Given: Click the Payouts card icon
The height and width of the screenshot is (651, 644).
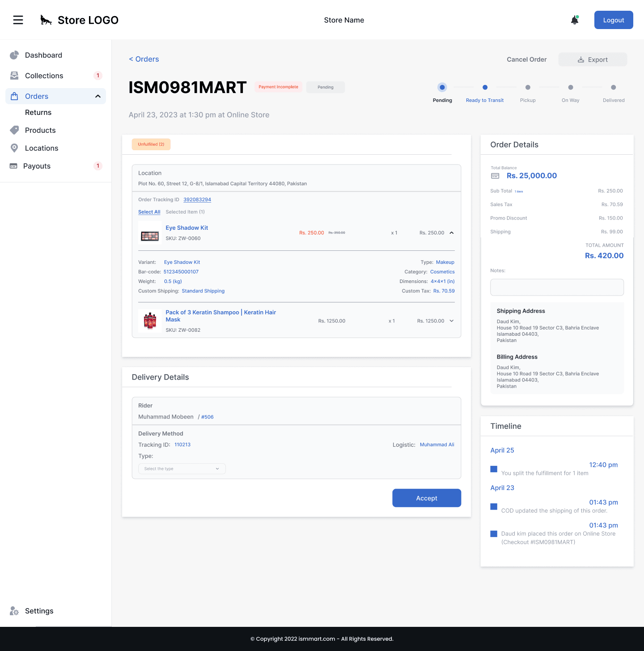Looking at the screenshot, I should [x=13, y=166].
